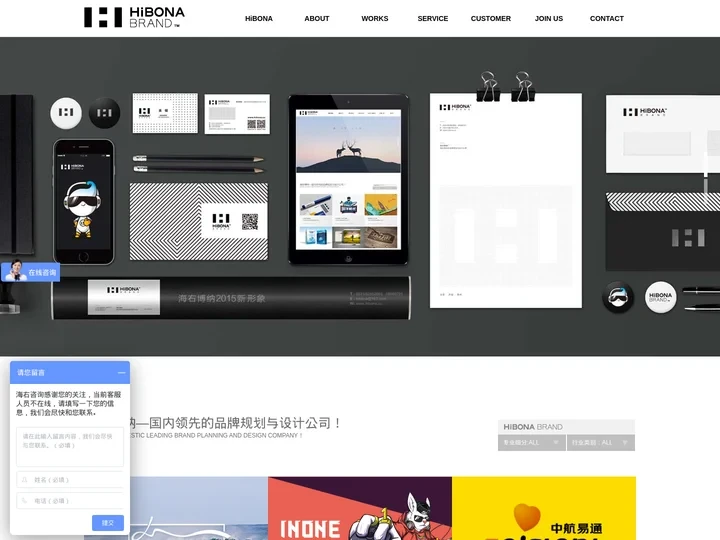This screenshot has height=540, width=720.
Task: Open the HiBONA menu item
Action: 259,18
